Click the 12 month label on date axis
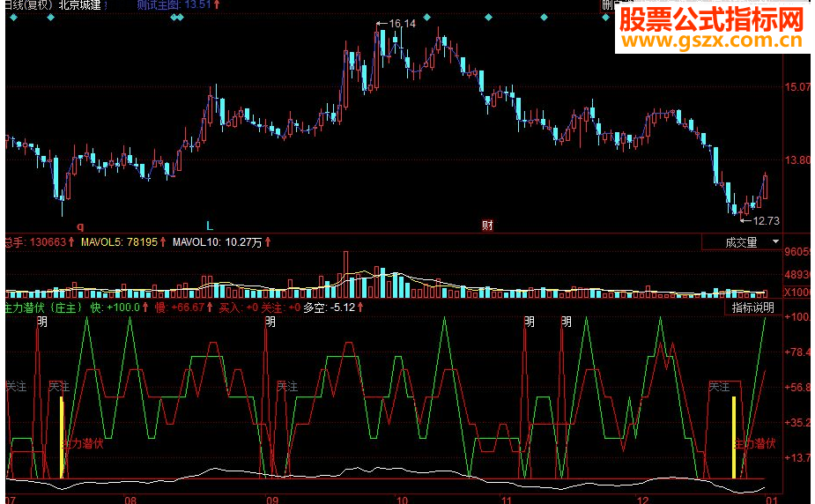Viewport: 815px width, 504px height. click(x=643, y=500)
